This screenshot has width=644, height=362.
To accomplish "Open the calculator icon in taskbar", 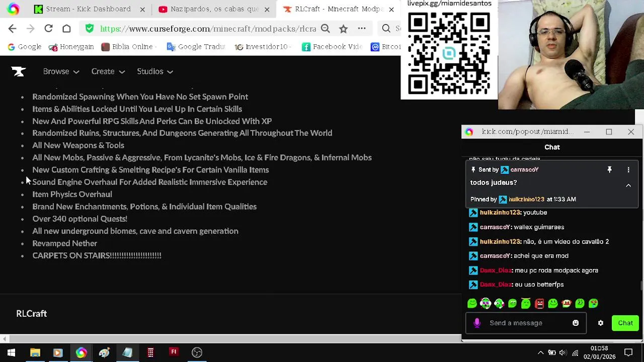I will click(150, 352).
